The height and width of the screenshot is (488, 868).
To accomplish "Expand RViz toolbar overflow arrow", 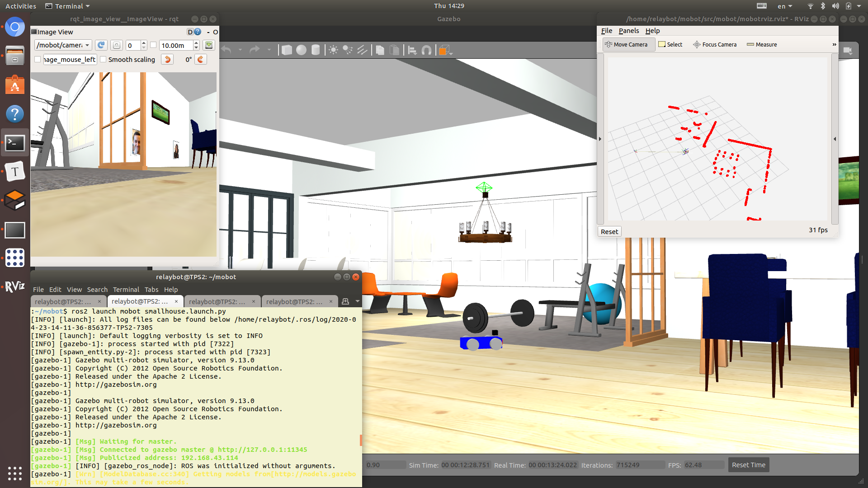I will [x=834, y=44].
